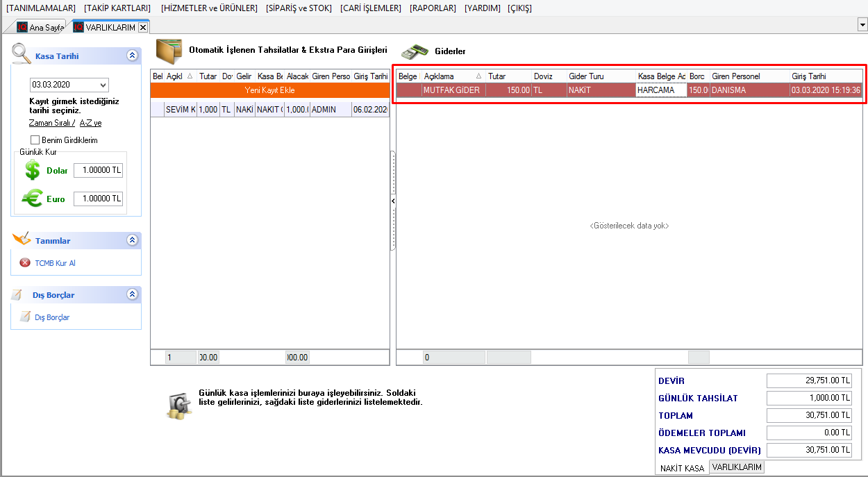Collapse the Tanımlar panel
868x477 pixels.
click(132, 240)
